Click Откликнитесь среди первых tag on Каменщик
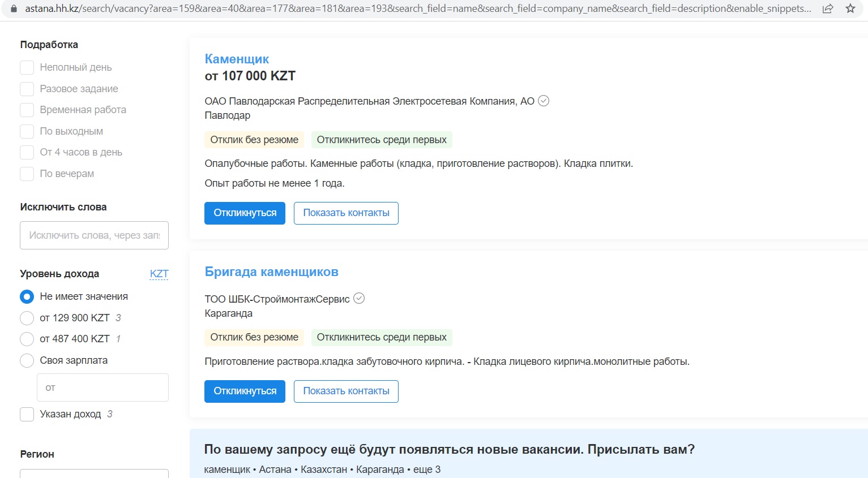This screenshot has width=868, height=478. pos(382,140)
